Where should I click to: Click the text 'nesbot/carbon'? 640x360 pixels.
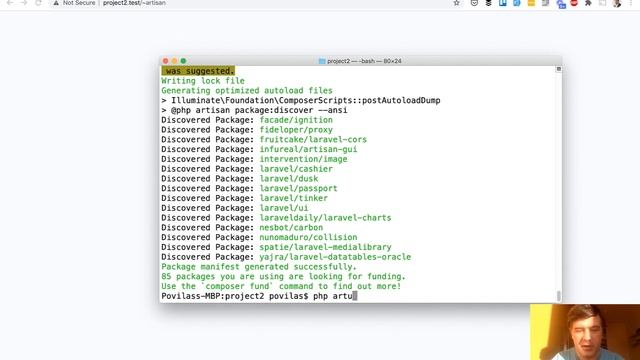(x=291, y=228)
